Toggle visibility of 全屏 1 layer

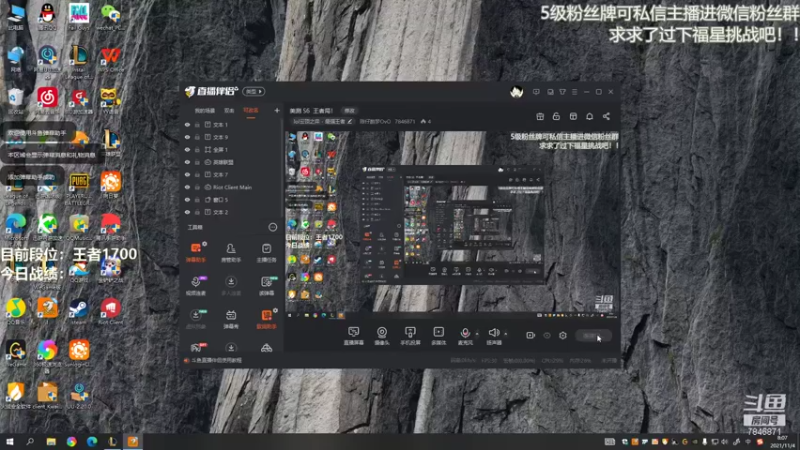[187, 149]
